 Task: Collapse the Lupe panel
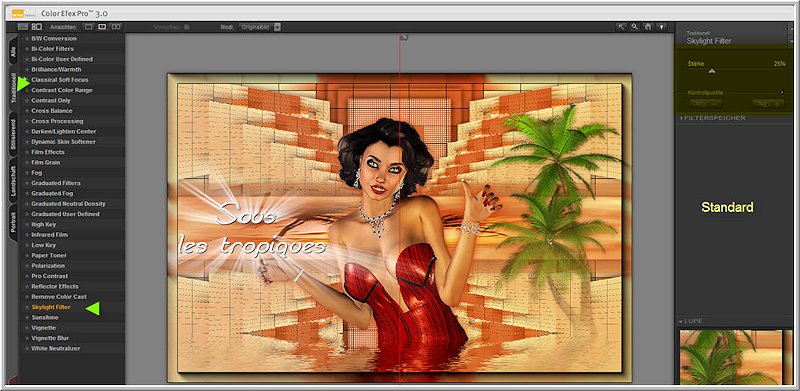691,321
